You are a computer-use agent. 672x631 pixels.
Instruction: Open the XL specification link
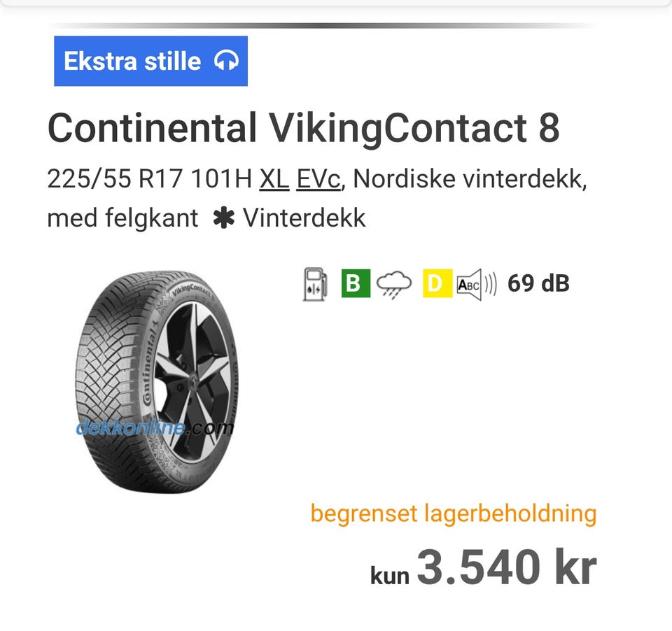(x=274, y=180)
